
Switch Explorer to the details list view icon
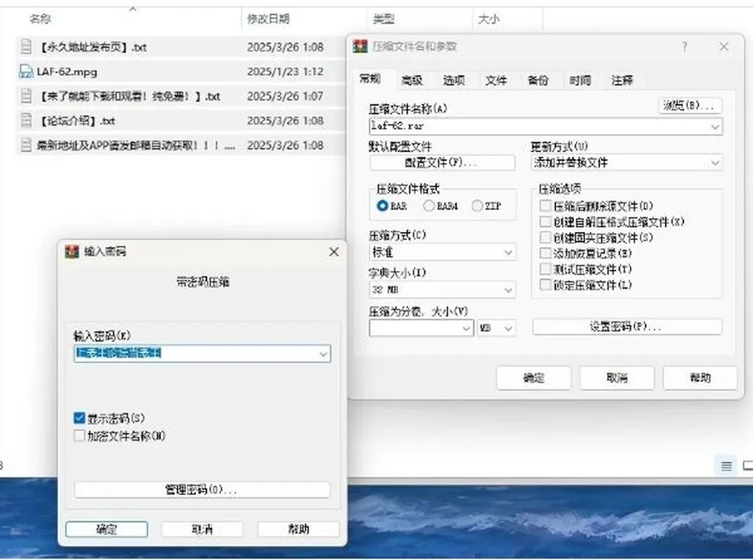(x=726, y=465)
